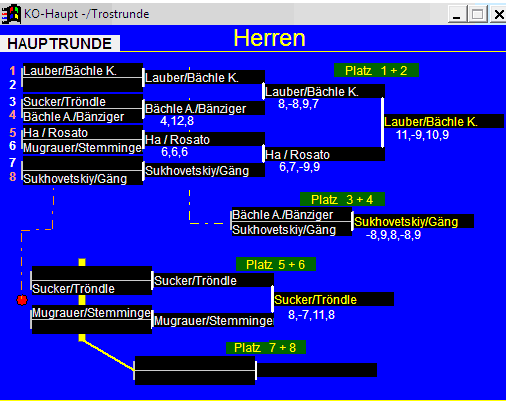Viewport: 506px width, 401px height.
Task: Click the score 8,-7,11,8
Action: pyautogui.click(x=311, y=315)
